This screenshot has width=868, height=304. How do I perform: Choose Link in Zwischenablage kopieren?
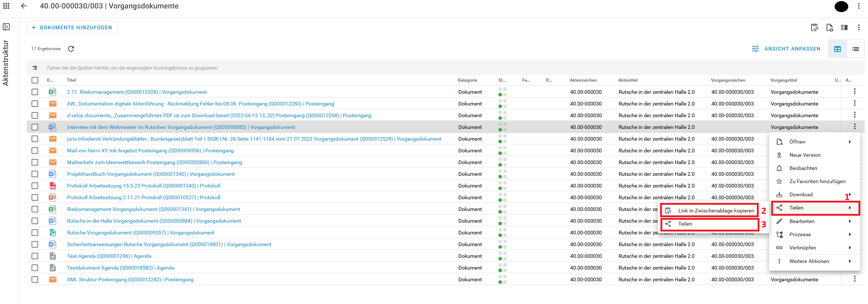click(x=715, y=211)
